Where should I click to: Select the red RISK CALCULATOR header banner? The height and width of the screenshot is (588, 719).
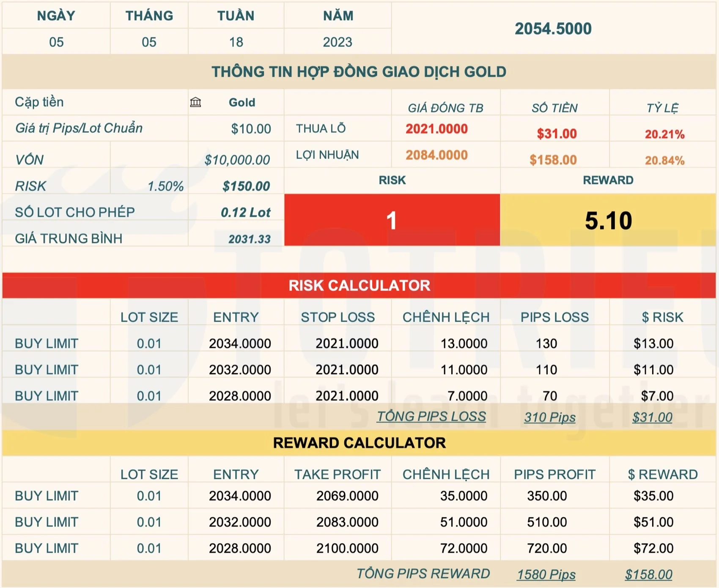(359, 285)
